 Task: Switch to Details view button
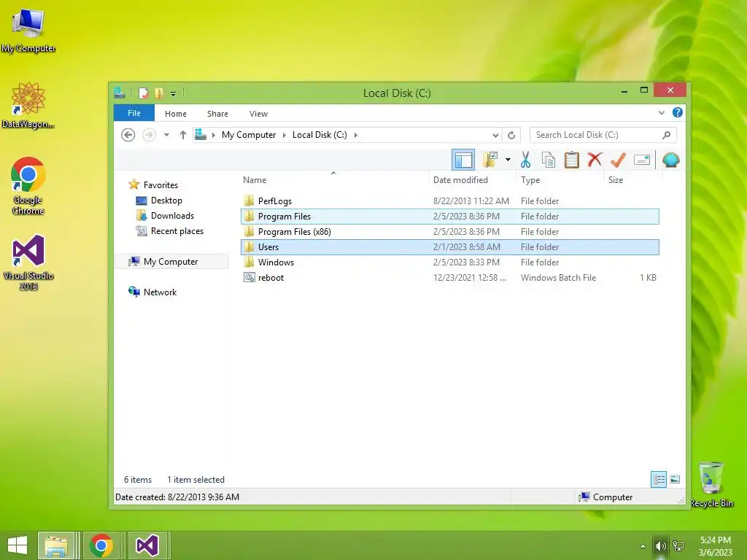pos(659,479)
